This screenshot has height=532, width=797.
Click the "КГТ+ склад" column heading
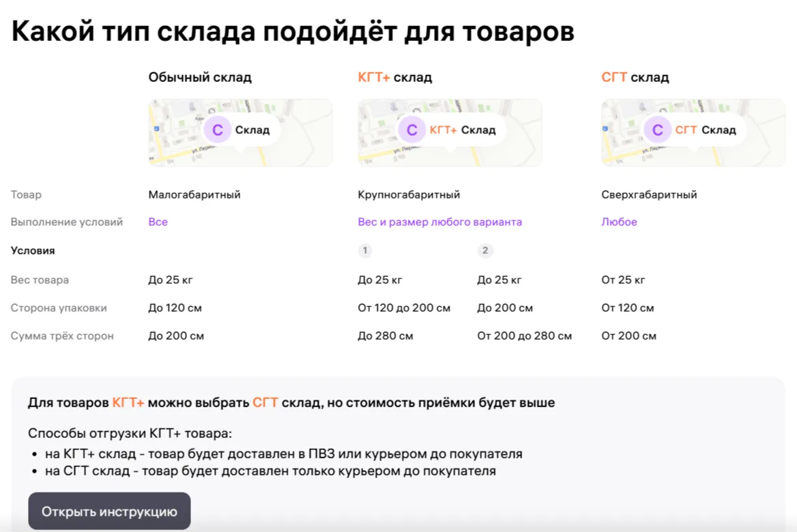[394, 77]
